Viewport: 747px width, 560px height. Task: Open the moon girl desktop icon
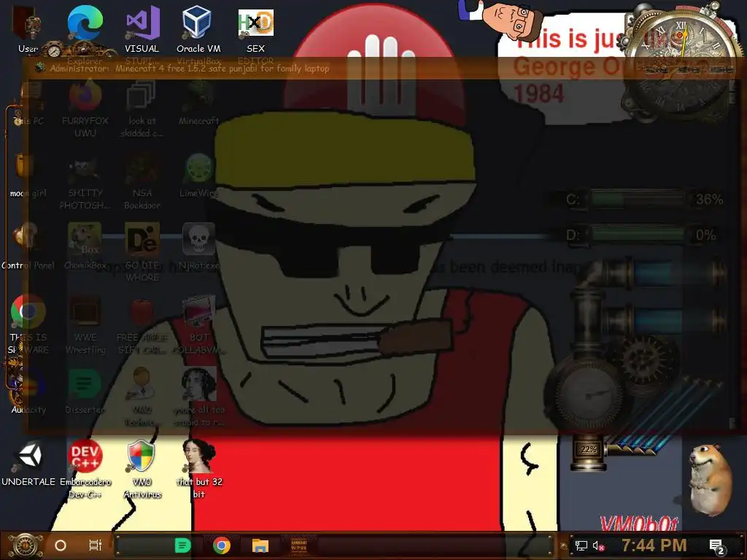28,175
